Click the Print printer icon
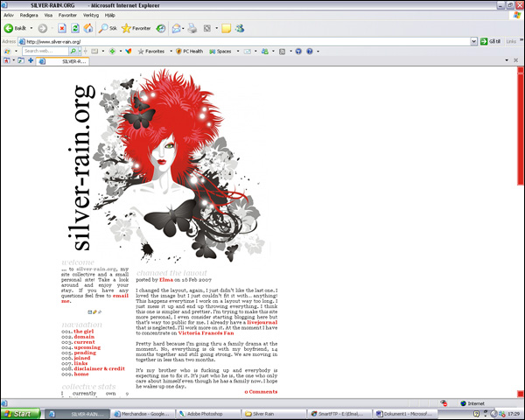 [192, 29]
